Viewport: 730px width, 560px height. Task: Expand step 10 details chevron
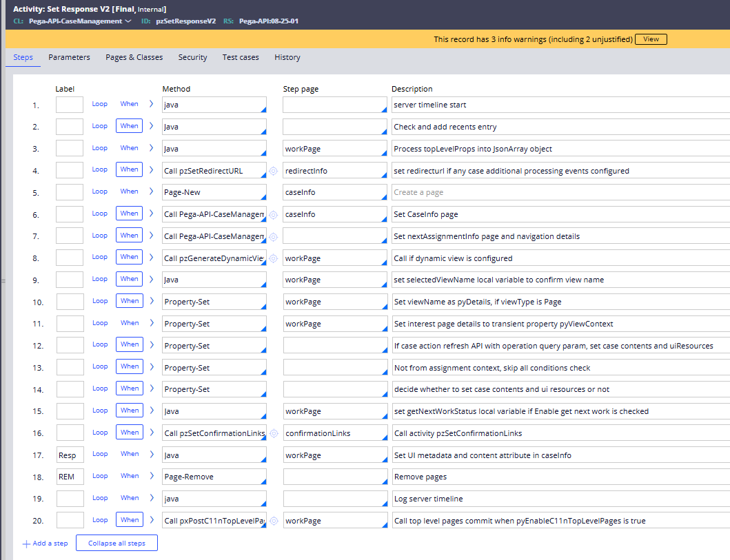coord(152,301)
